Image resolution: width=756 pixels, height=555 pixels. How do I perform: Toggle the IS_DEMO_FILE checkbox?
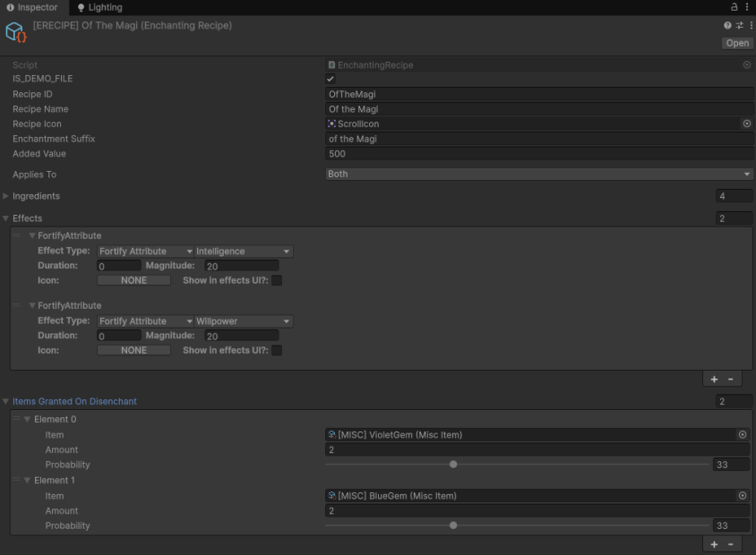(x=331, y=79)
